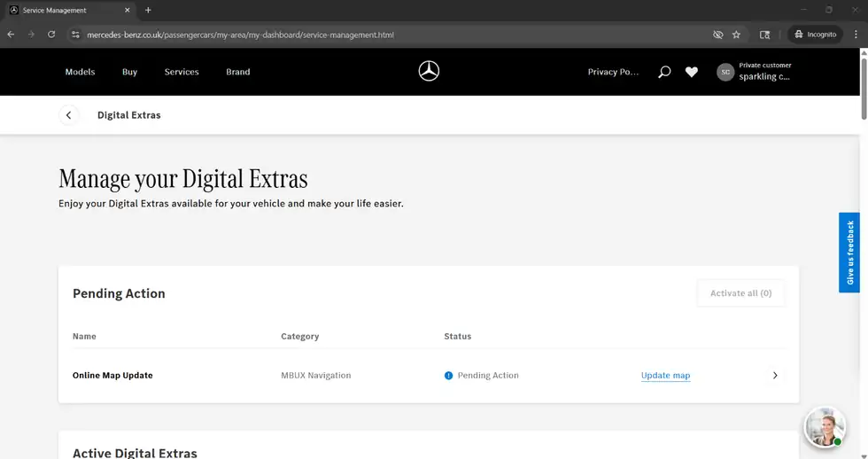Open a new browser tab
Viewport: 868px width, 459px height.
(x=148, y=10)
